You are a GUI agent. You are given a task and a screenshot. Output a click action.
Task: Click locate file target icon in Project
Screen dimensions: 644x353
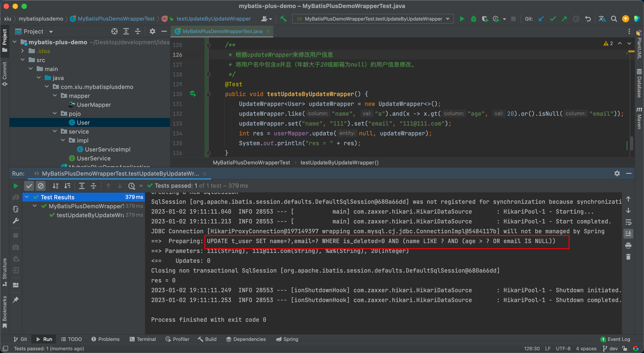(114, 31)
